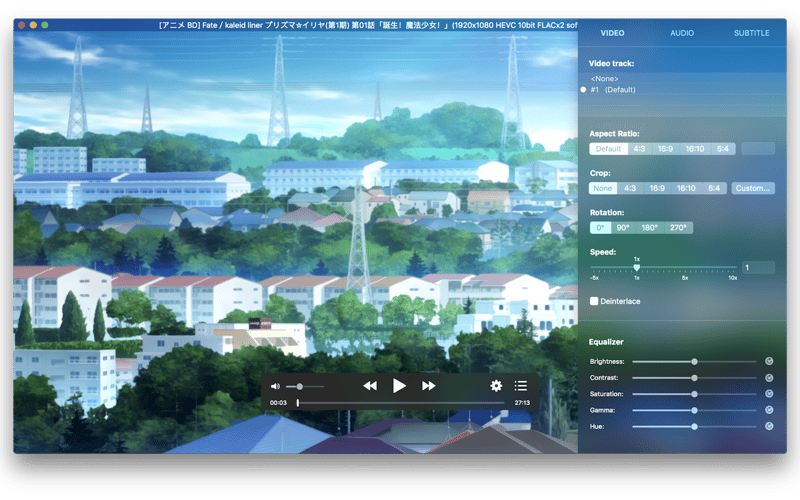Open the Custom... crop option
The height and width of the screenshot is (500, 800).
click(x=753, y=188)
